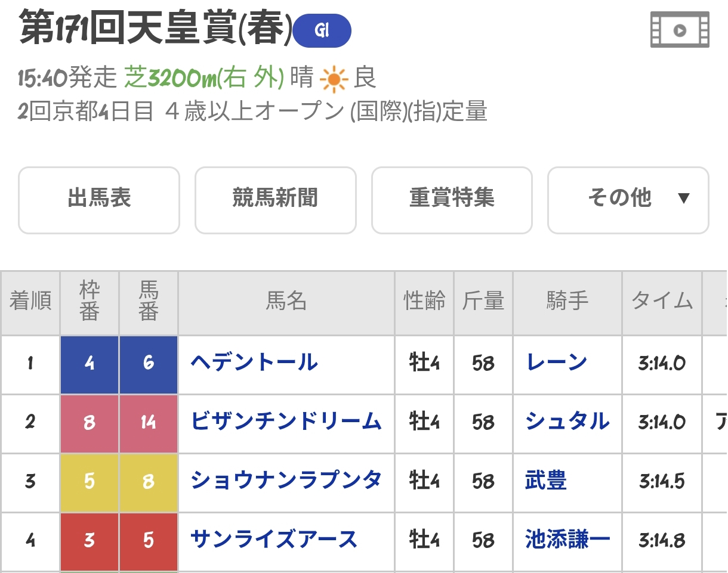Click blue horse number 6 cell
Screen dimensions: 728x573
(x=149, y=363)
